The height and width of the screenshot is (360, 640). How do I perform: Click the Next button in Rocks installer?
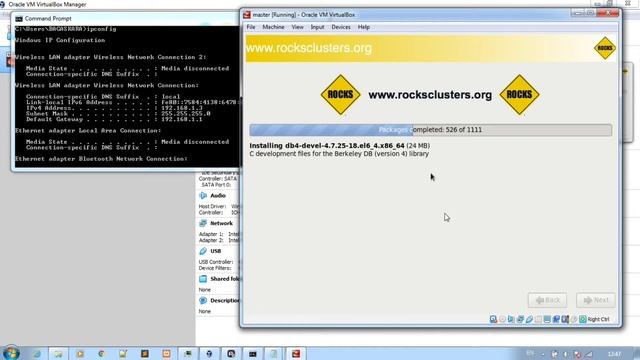point(596,300)
